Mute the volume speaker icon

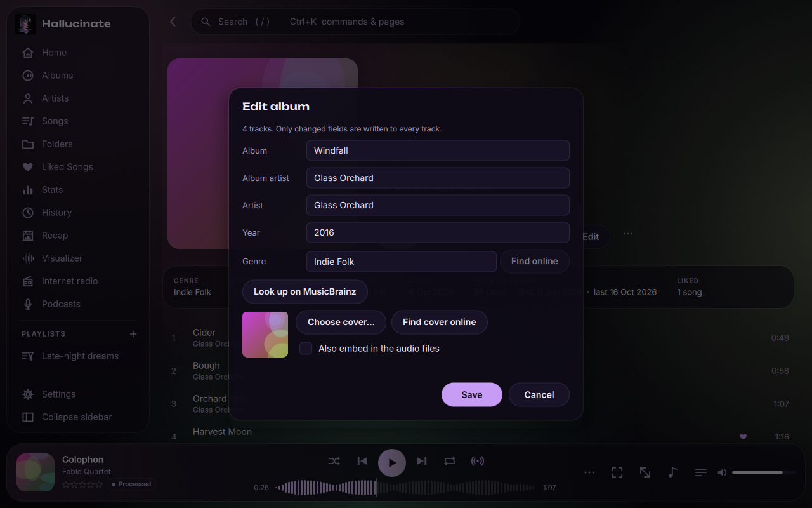(x=722, y=472)
